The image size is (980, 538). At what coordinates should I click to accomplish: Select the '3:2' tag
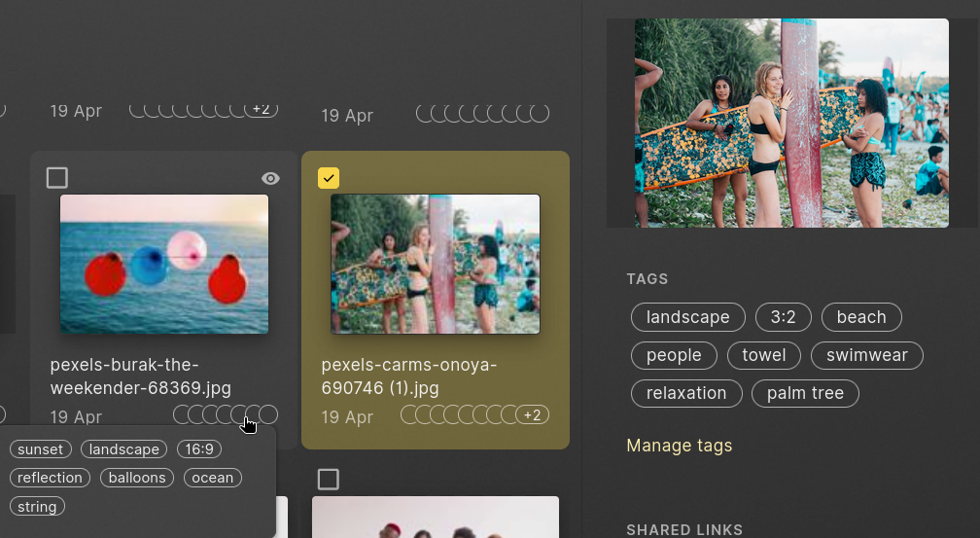tap(783, 317)
